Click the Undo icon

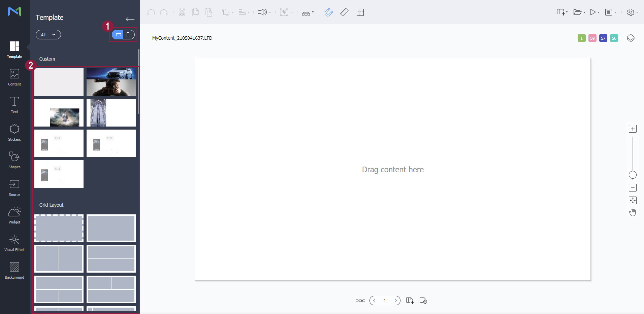tap(151, 12)
